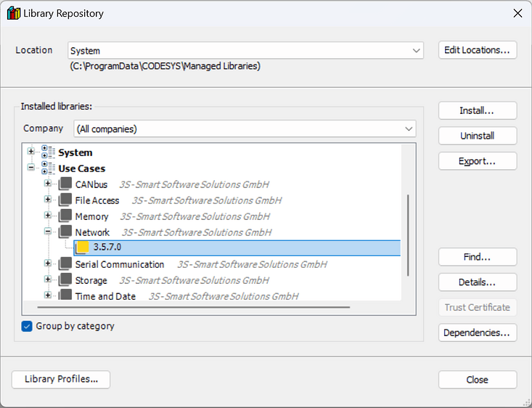Open Library Profiles
This screenshot has width=532, height=408.
pos(61,379)
